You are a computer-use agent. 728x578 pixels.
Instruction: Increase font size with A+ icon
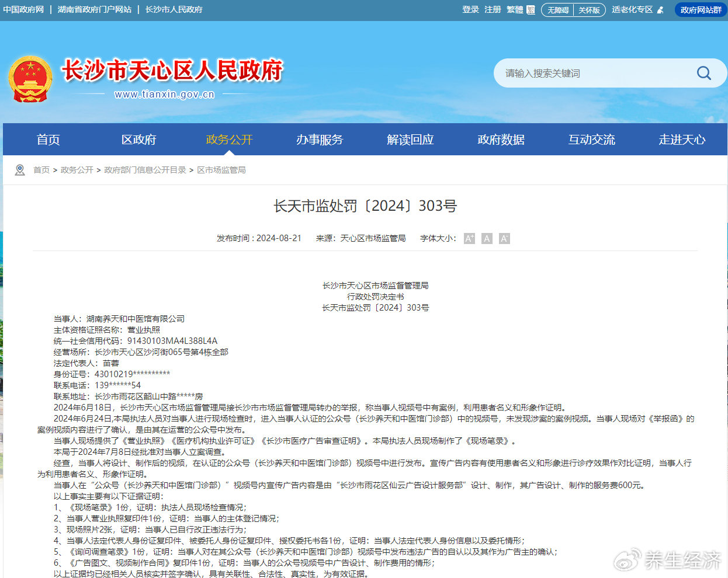(469, 238)
